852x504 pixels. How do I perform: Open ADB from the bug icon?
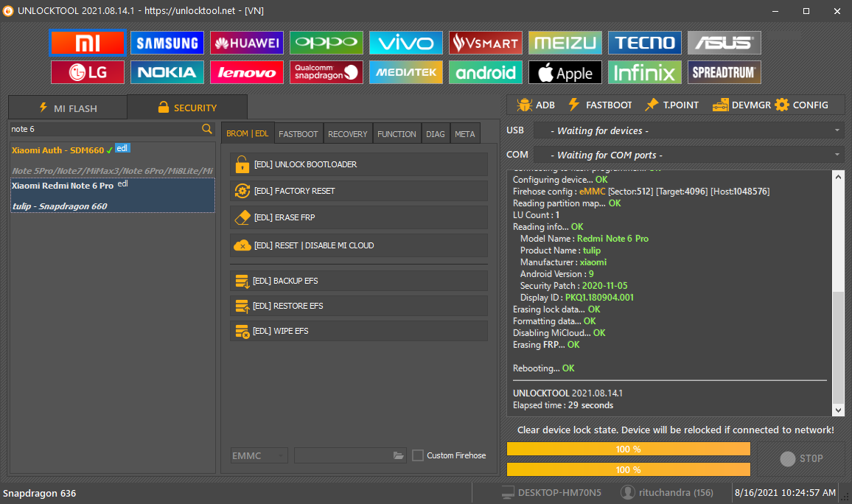point(536,105)
